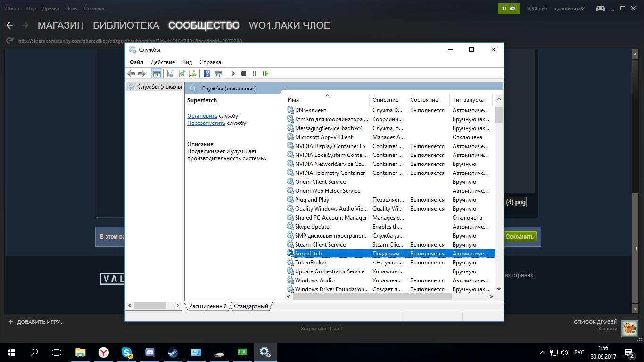Image resolution: width=644 pixels, height=362 pixels.
Task: Pause the service with the pause toolbar icon
Action: coord(255,74)
